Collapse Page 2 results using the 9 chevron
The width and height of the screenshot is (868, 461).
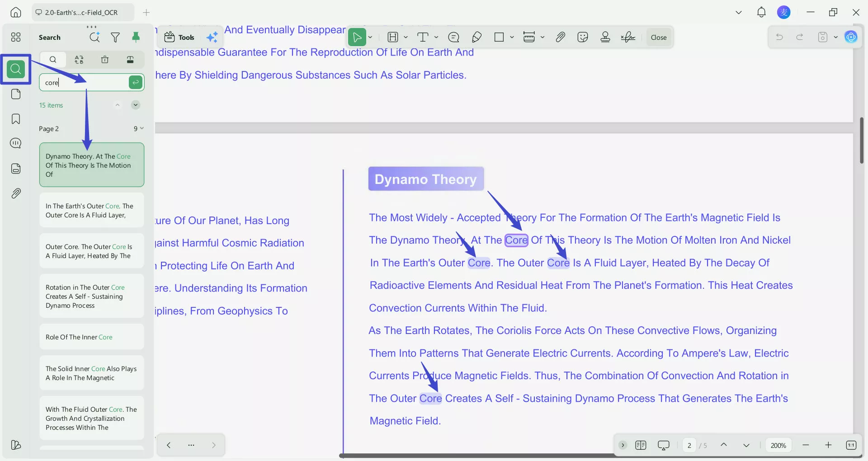point(140,128)
